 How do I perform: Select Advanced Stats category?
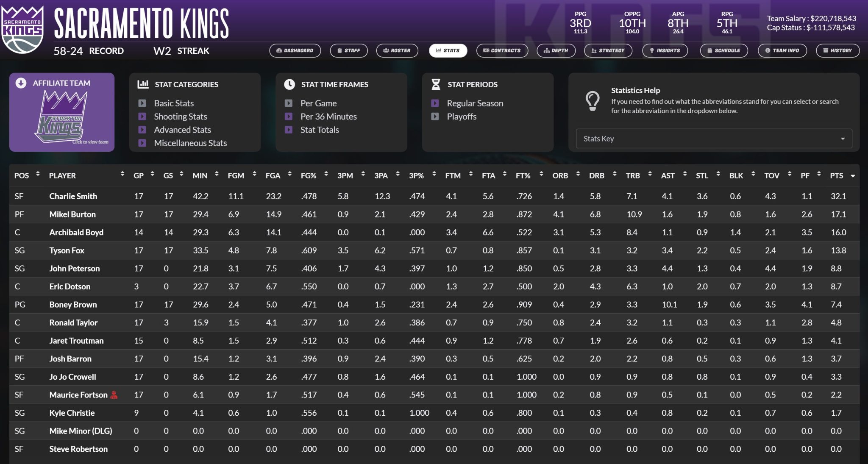[182, 130]
